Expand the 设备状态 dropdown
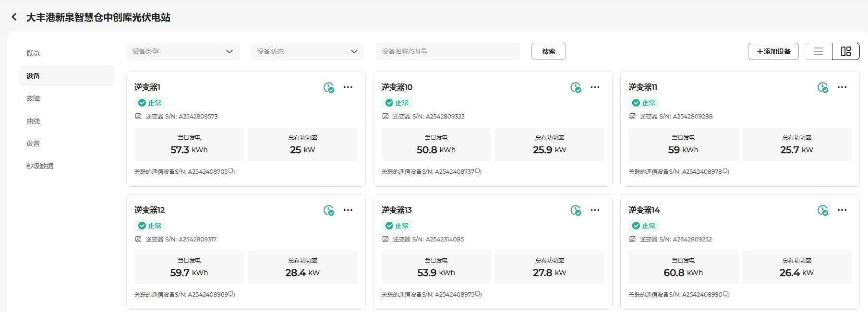This screenshot has width=868, height=312. [x=307, y=51]
